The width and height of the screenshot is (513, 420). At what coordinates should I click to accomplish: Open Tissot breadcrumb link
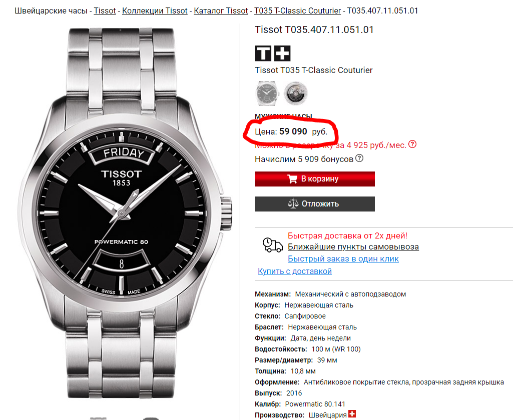click(105, 11)
